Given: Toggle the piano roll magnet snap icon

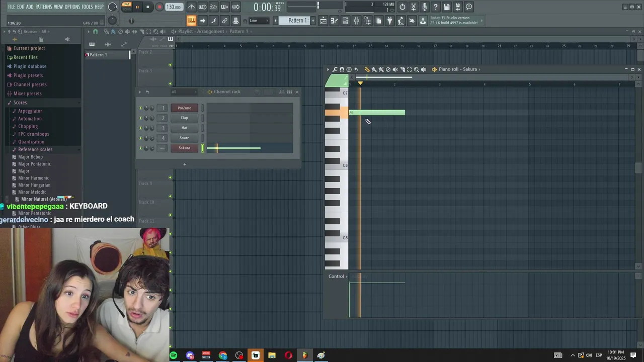Looking at the screenshot, I should pos(342,69).
